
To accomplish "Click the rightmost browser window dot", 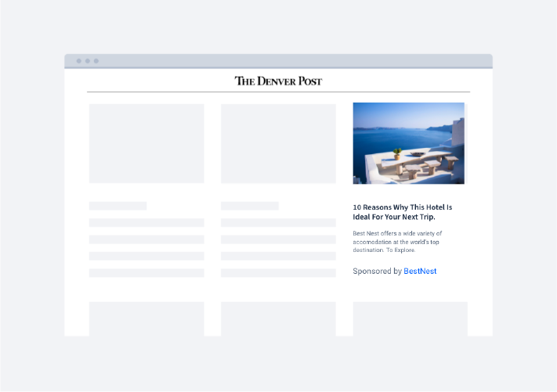I will [x=96, y=61].
